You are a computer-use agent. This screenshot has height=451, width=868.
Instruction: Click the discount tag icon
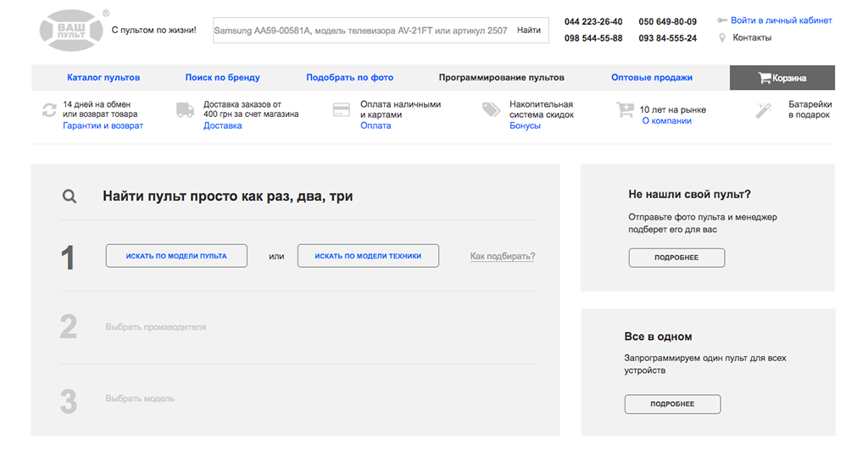(491, 109)
